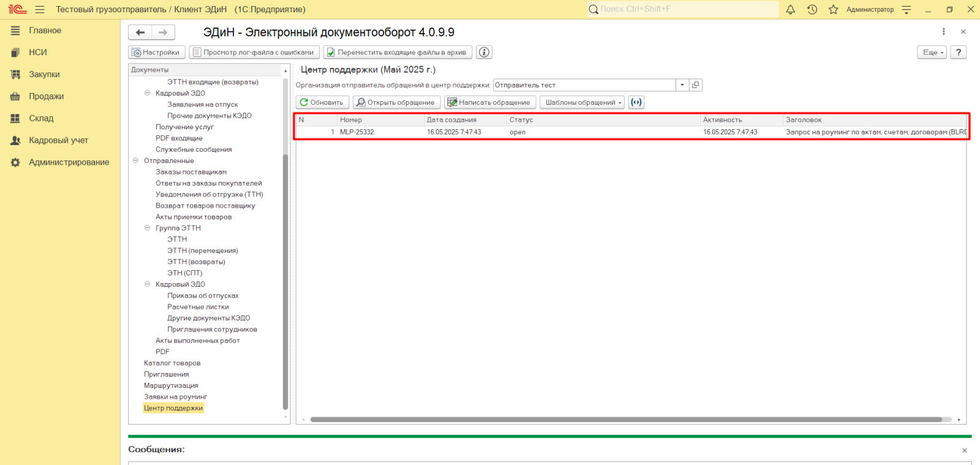
Task: Open the Кадровый учет section
Action: (59, 140)
